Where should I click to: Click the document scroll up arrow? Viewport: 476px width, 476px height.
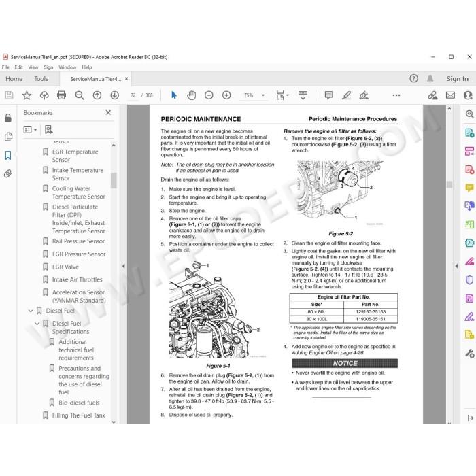tap(449, 108)
